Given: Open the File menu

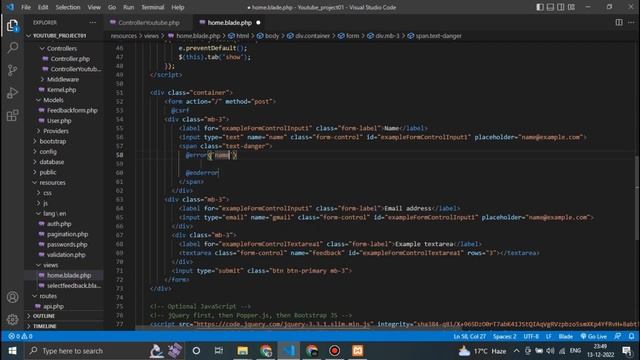Looking at the screenshot, I should coord(26,7).
